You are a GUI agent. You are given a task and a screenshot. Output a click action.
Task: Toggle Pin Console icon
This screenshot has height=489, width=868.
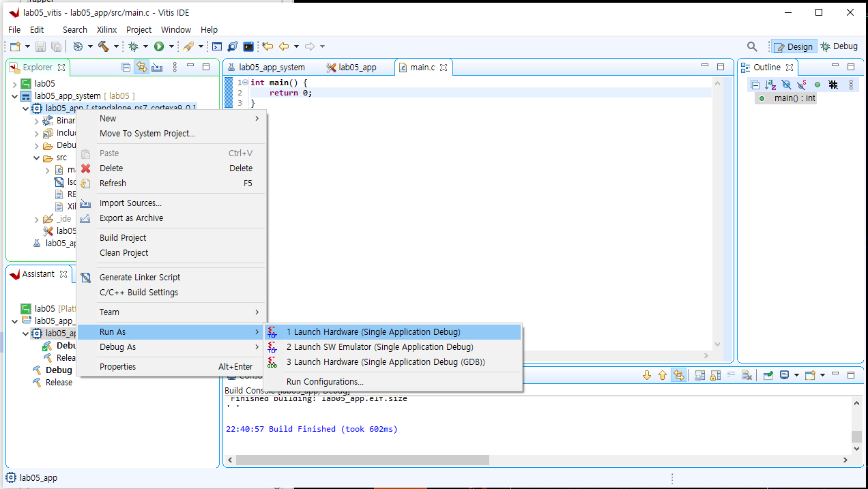point(768,375)
